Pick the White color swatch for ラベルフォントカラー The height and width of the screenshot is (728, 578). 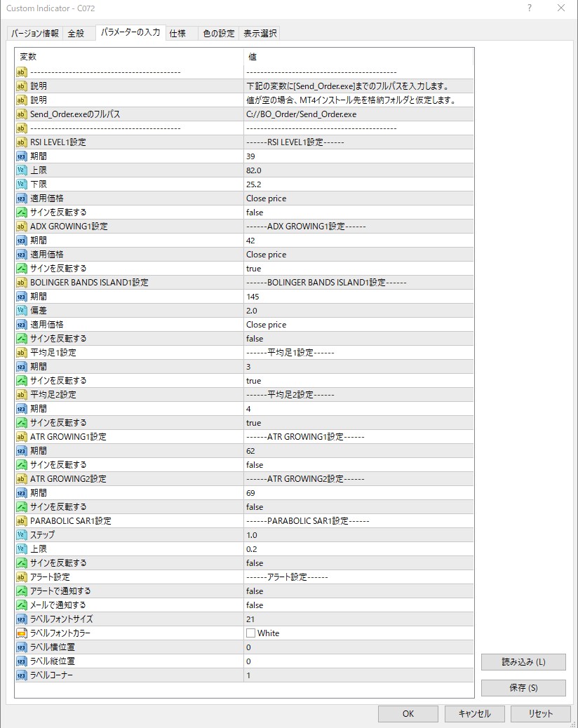tap(250, 633)
